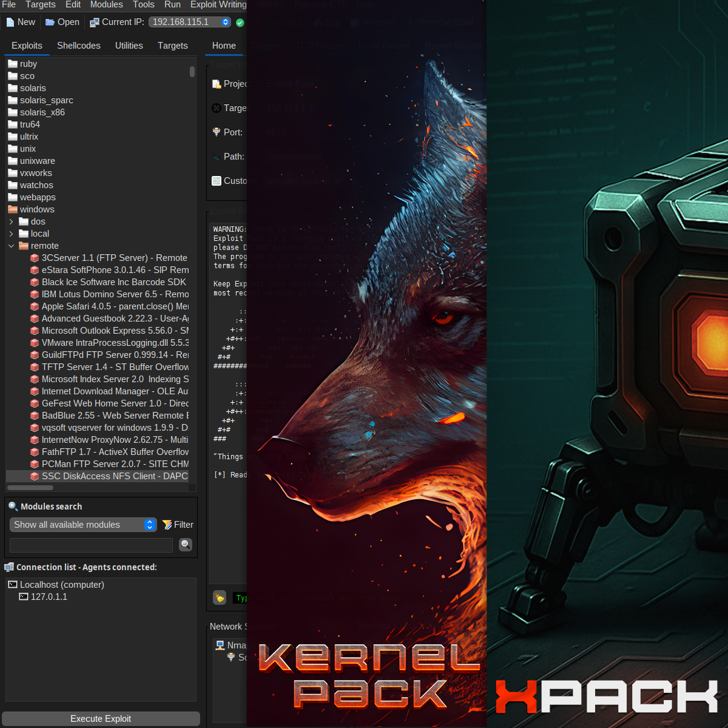Select the open windows folder icon

(13, 209)
